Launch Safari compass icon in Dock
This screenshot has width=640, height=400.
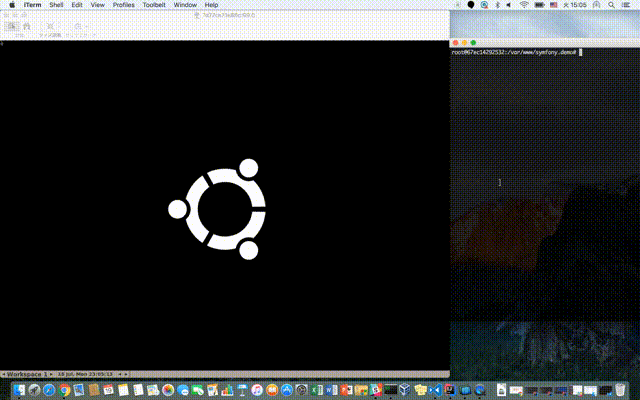coord(49,390)
